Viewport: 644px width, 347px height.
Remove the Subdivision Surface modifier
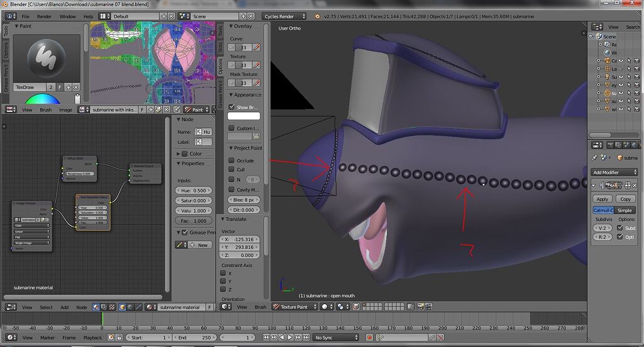point(636,186)
